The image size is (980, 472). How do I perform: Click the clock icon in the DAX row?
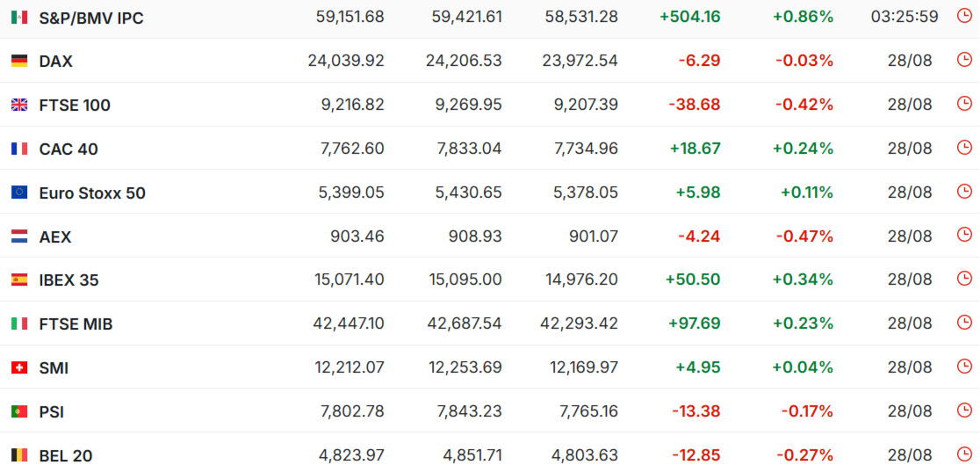point(965,60)
